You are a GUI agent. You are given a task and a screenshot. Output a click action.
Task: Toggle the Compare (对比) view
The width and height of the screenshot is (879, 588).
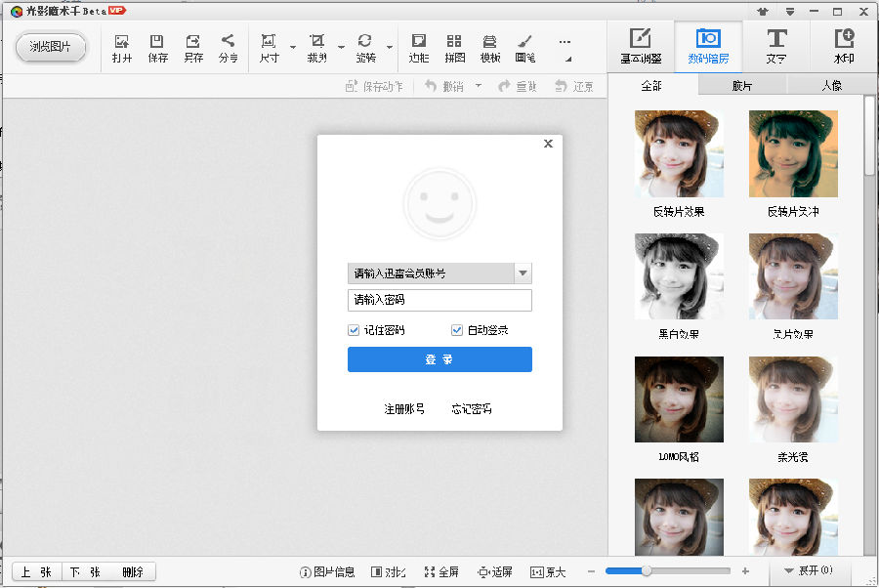point(387,571)
